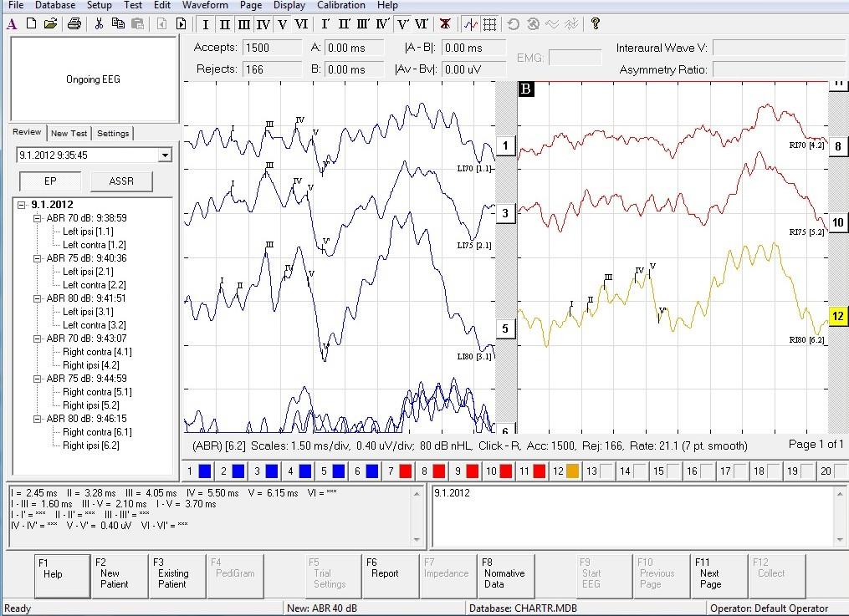Image resolution: width=849 pixels, height=616 pixels.
Task: Click the ASSR button
Action: pyautogui.click(x=121, y=181)
